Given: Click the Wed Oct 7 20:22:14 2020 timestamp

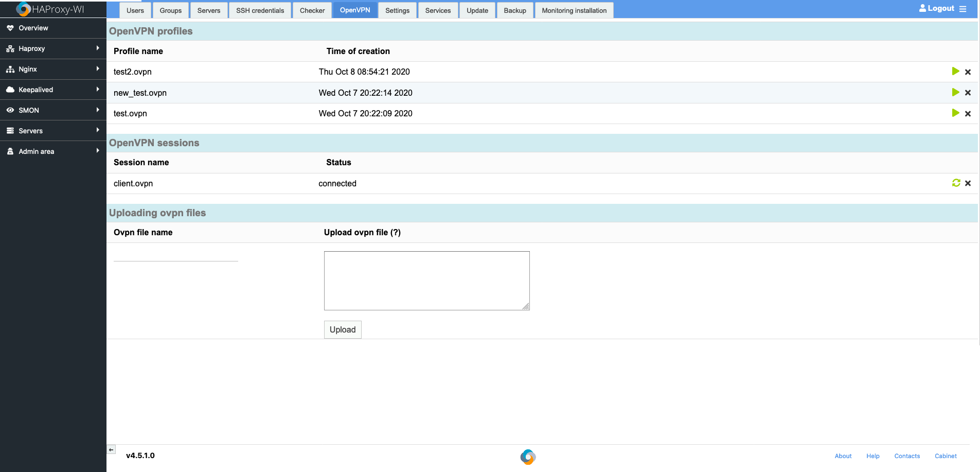Looking at the screenshot, I should click(365, 93).
